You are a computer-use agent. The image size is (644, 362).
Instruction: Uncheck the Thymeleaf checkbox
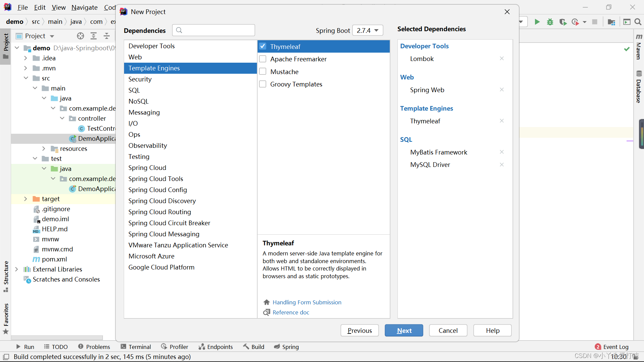tap(263, 46)
